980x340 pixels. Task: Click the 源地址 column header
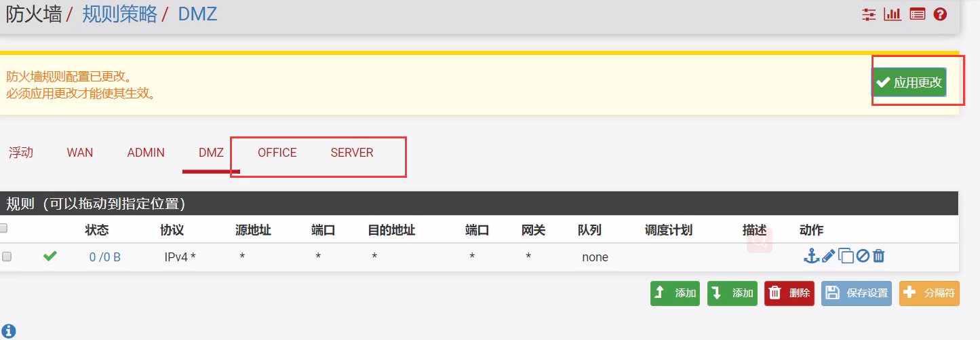pos(253,230)
